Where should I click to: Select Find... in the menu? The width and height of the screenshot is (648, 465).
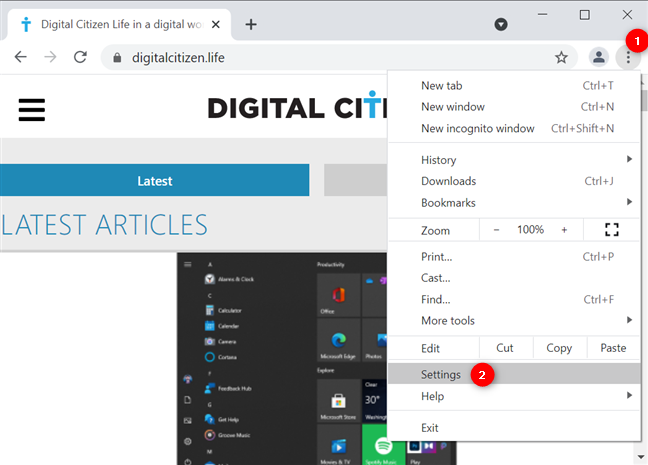pos(514,299)
